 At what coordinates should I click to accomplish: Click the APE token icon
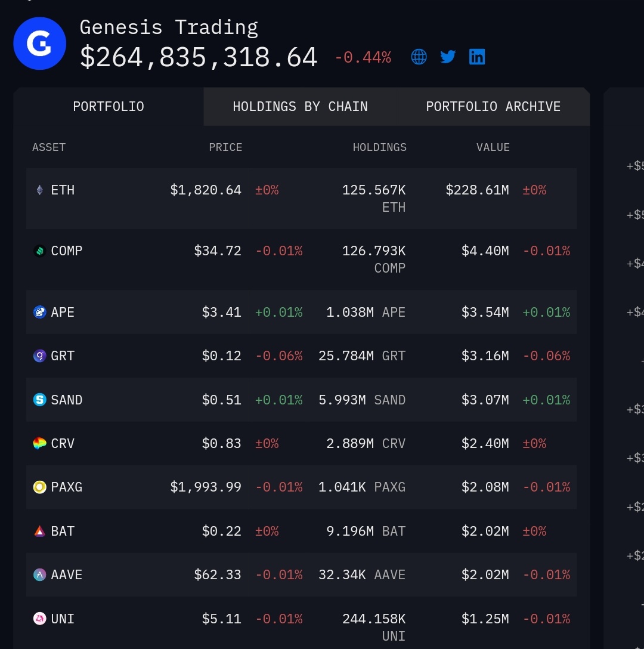40,312
